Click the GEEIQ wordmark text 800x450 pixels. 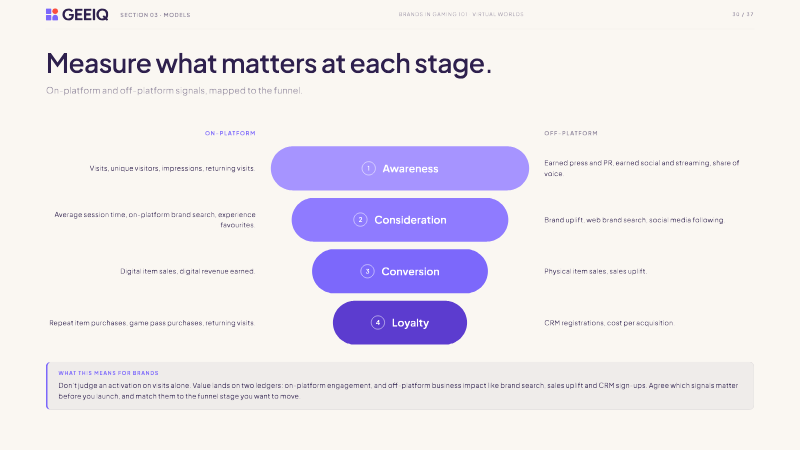coord(85,15)
